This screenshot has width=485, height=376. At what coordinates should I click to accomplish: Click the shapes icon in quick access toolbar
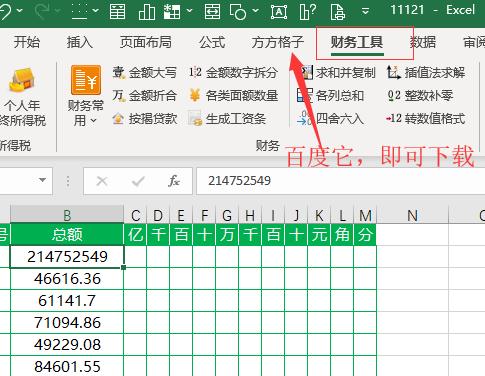click(238, 12)
